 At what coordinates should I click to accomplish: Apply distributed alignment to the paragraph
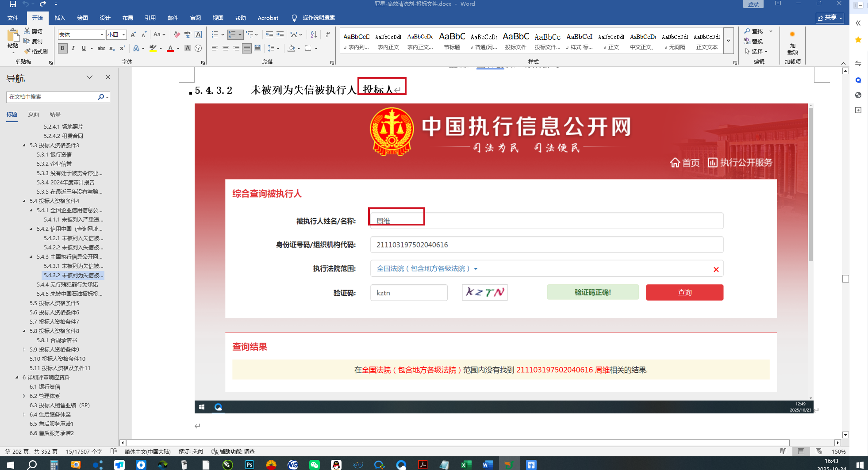257,48
